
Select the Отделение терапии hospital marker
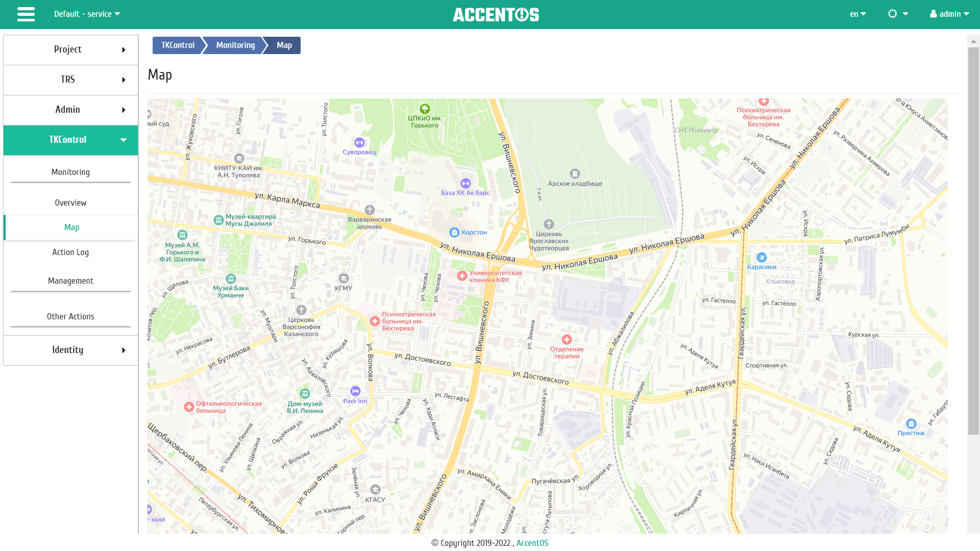click(567, 339)
